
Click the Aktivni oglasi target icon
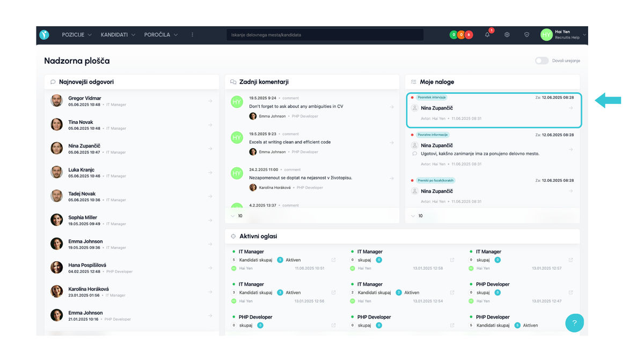(233, 237)
